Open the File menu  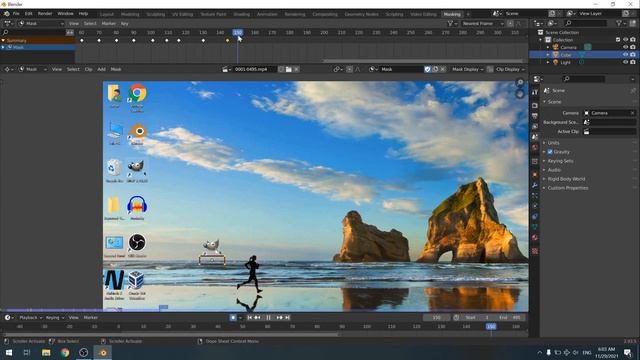pyautogui.click(x=16, y=13)
